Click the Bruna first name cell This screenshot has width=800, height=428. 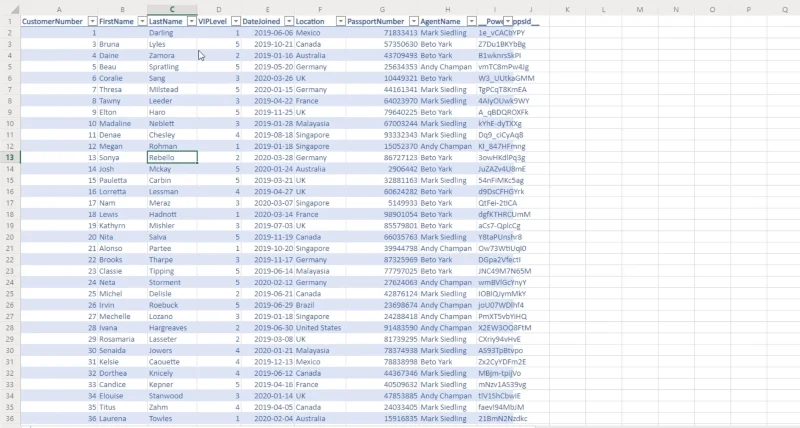[122, 44]
